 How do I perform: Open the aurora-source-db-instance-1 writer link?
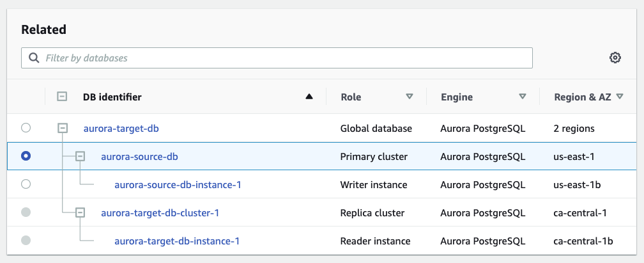tap(177, 185)
